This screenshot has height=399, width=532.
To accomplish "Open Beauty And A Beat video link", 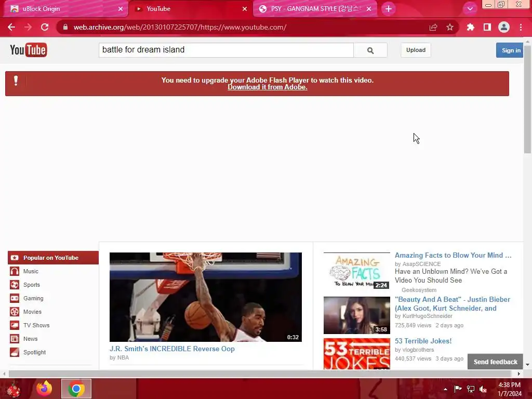I will [x=453, y=303].
